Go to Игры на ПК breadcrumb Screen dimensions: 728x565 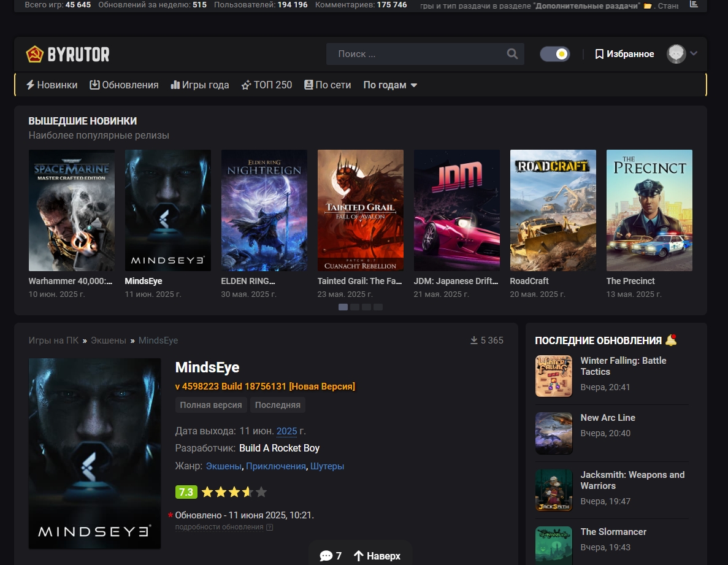pyautogui.click(x=53, y=340)
